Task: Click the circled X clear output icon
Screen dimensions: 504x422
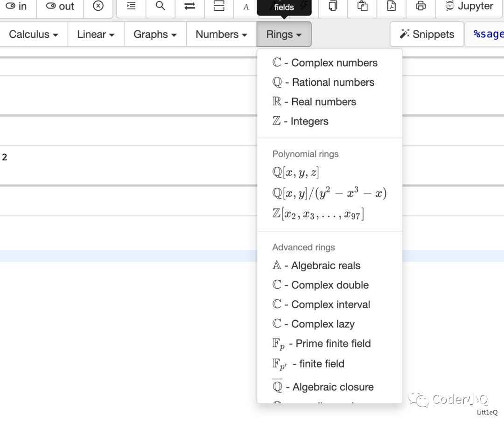Action: [98, 6]
